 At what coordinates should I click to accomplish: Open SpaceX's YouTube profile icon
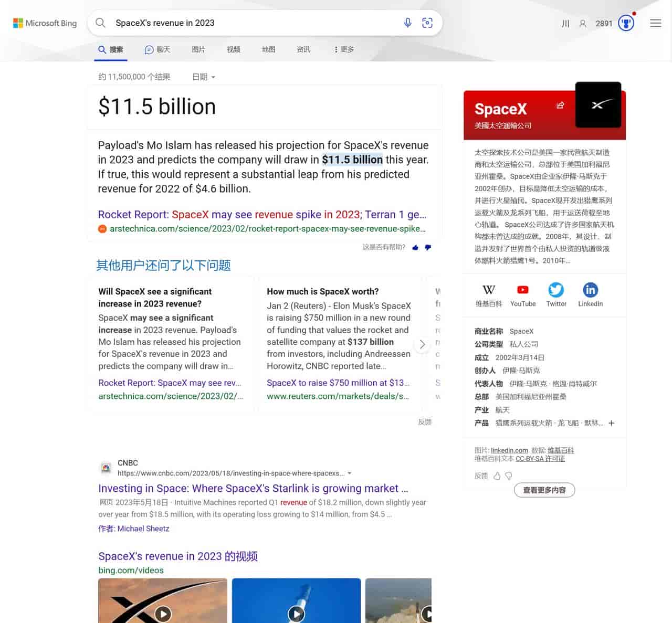522,290
